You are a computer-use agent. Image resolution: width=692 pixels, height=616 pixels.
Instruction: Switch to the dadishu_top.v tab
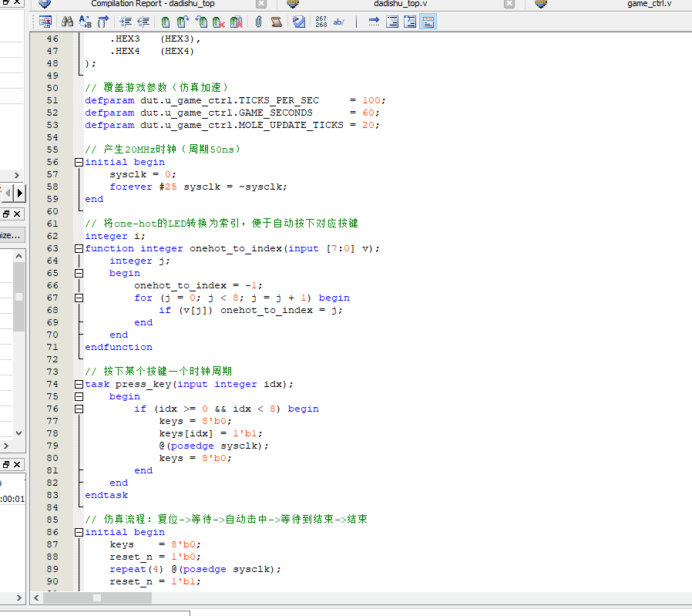(400, 4)
